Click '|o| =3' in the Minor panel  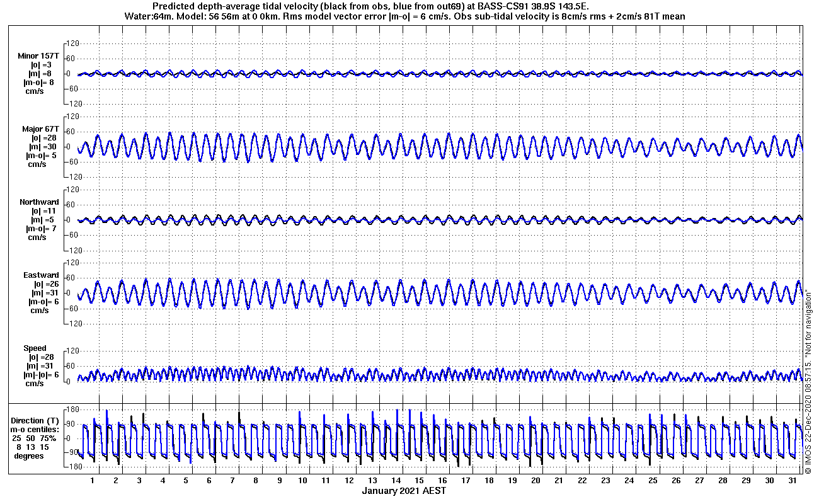click(x=41, y=65)
